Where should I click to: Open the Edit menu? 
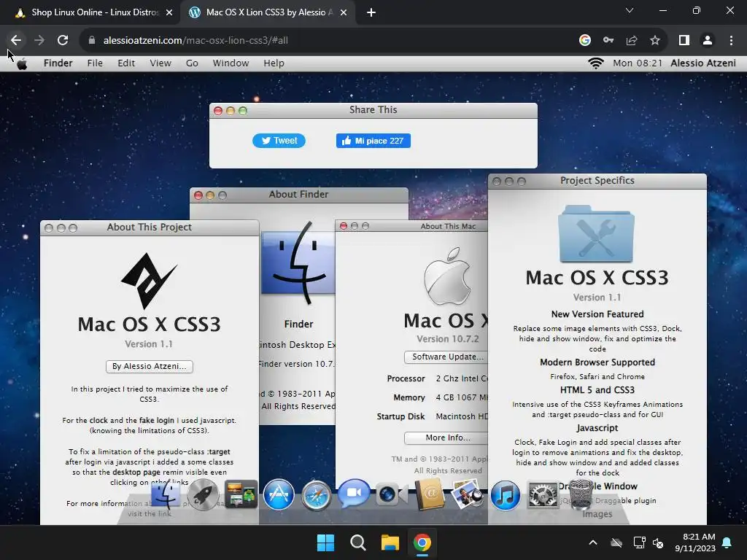[x=126, y=63]
